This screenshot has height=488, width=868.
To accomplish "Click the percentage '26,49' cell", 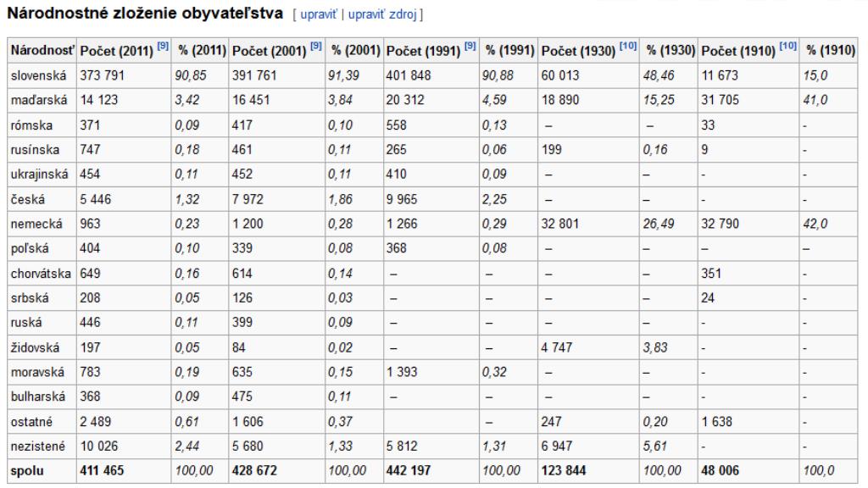I will 659,224.
